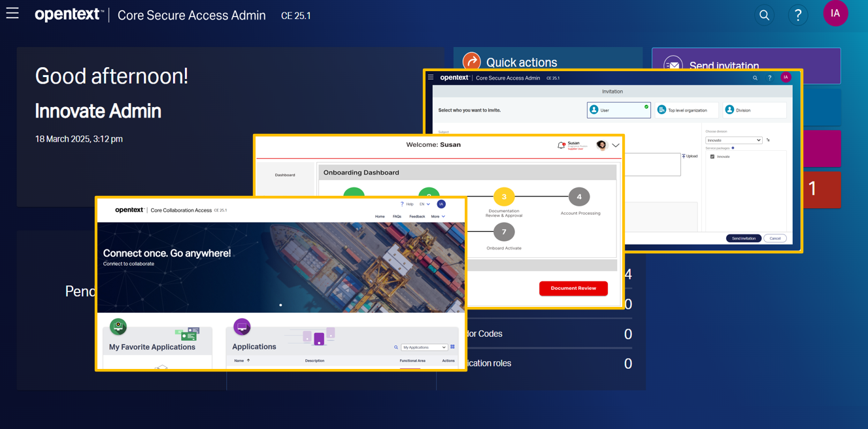868x429 pixels.
Task: Open FAQs in Core Collaboration Access
Action: [x=397, y=217]
